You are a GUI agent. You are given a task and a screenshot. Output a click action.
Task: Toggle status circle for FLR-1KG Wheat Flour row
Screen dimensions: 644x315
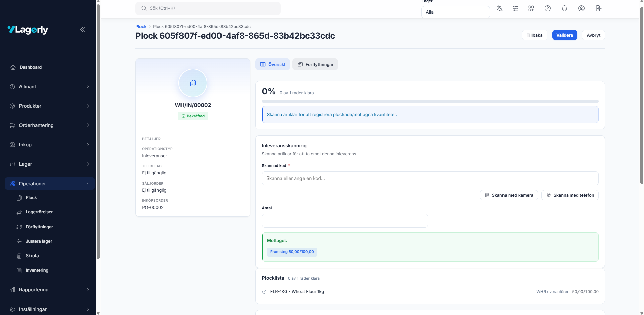(x=264, y=292)
